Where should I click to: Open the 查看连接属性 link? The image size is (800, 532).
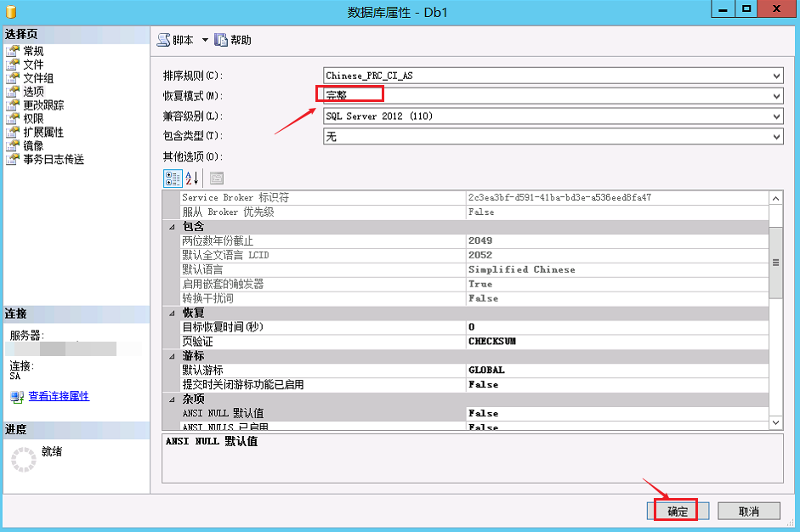[59, 396]
